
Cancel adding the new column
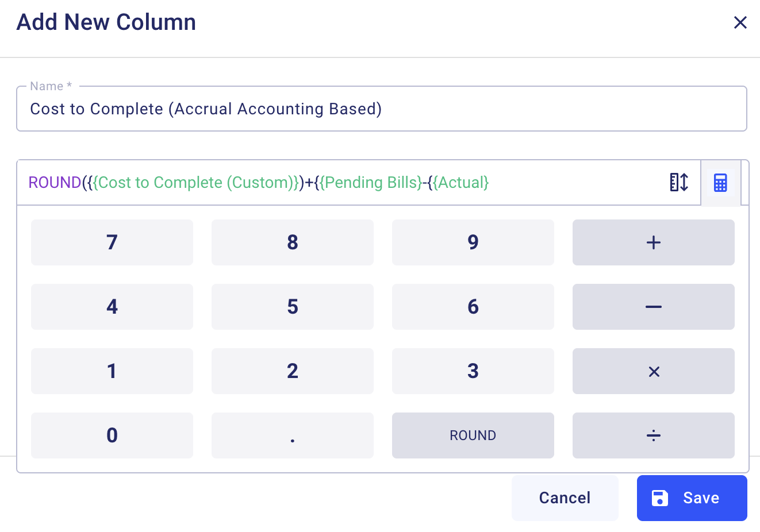565,498
